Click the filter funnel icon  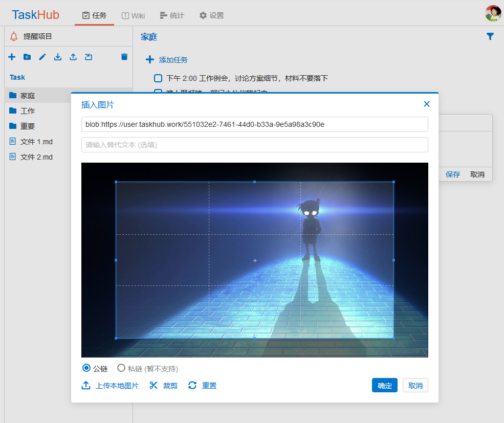click(490, 37)
